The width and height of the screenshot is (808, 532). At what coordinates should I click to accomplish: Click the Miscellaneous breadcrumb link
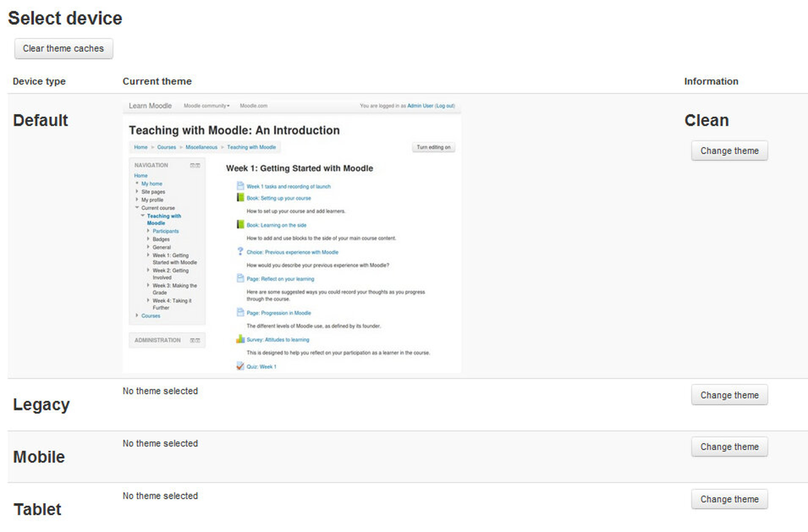(x=201, y=147)
